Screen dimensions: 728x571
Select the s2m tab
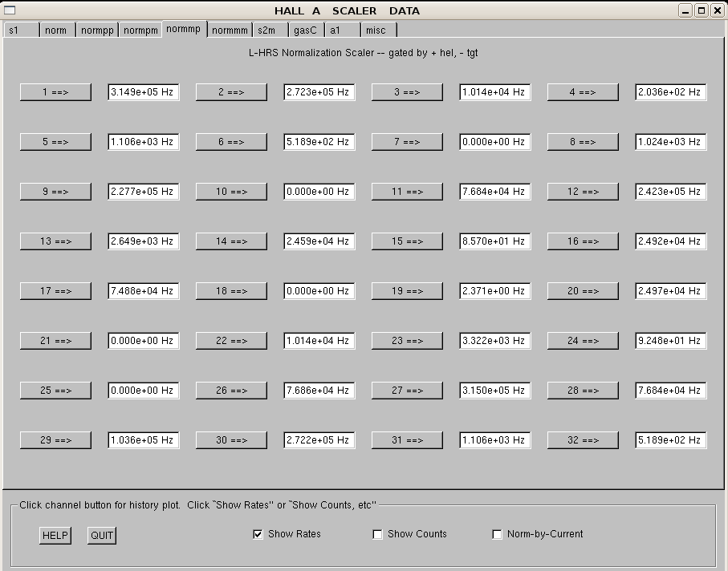click(270, 30)
